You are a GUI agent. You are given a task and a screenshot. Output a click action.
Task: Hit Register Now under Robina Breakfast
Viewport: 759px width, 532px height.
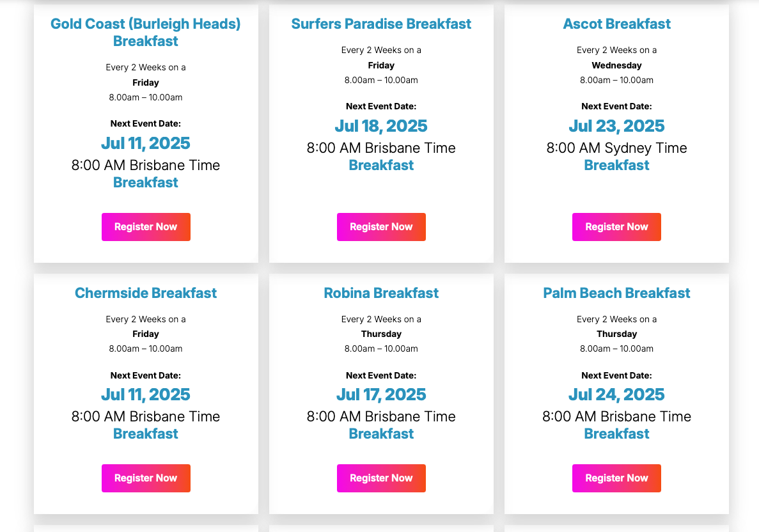pyautogui.click(x=381, y=478)
